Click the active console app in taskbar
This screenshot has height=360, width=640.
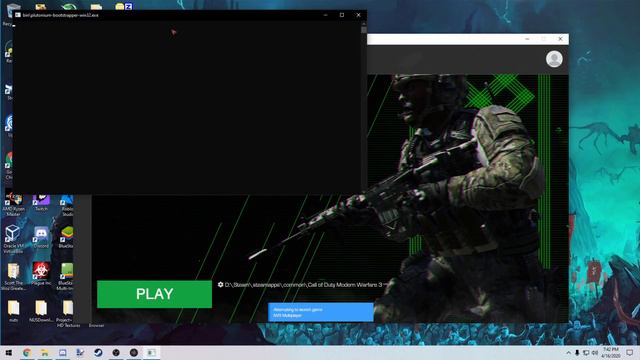151,353
